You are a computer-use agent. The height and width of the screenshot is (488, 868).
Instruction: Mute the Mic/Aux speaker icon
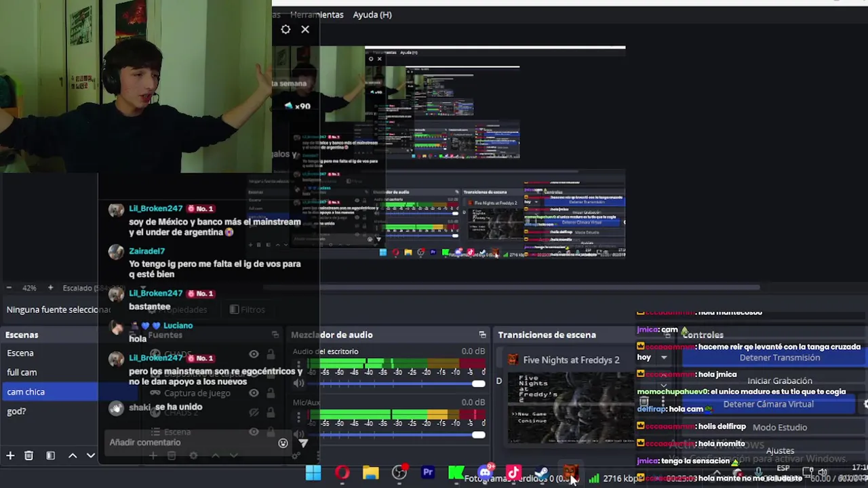tap(298, 434)
